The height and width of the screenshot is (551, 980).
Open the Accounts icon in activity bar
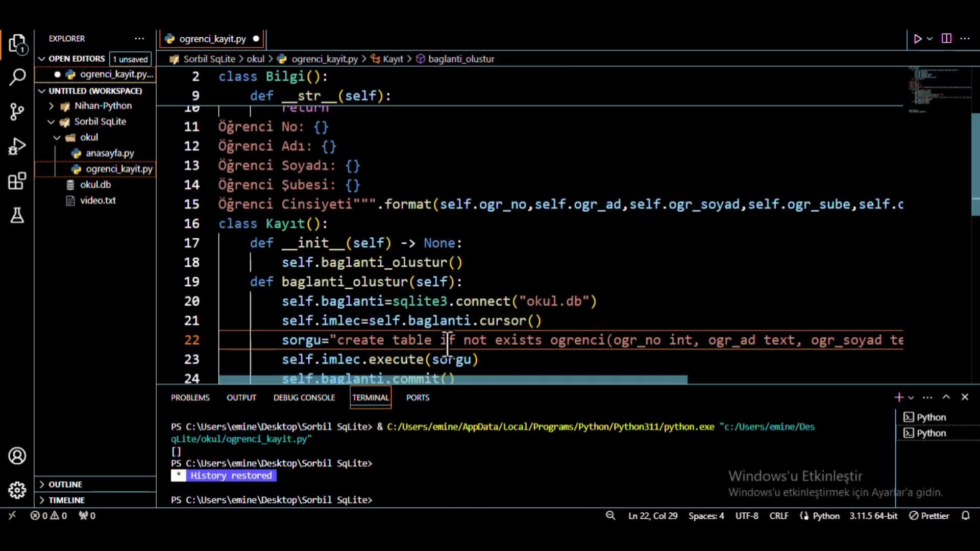point(17,456)
